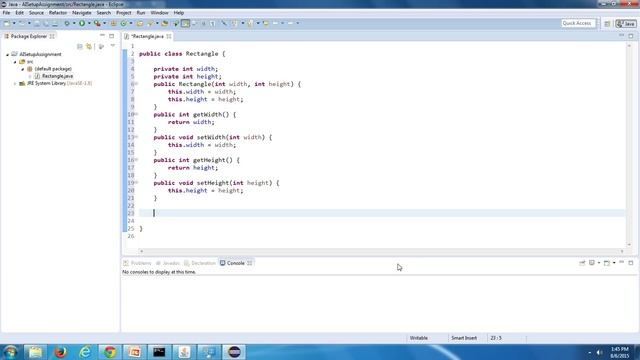
Task: Fold the getWidth method at line 10
Action: click(136, 114)
